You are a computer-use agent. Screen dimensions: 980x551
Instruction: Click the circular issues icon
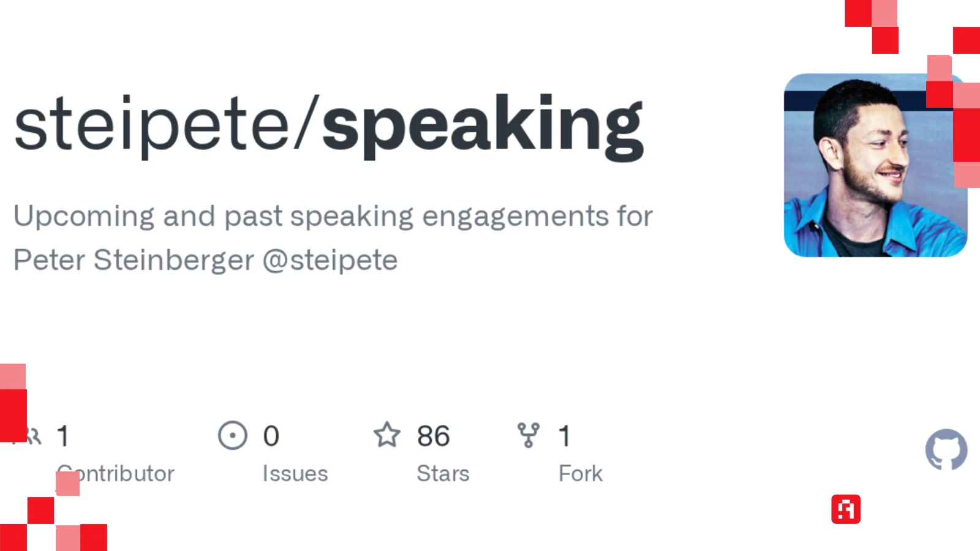(x=233, y=435)
